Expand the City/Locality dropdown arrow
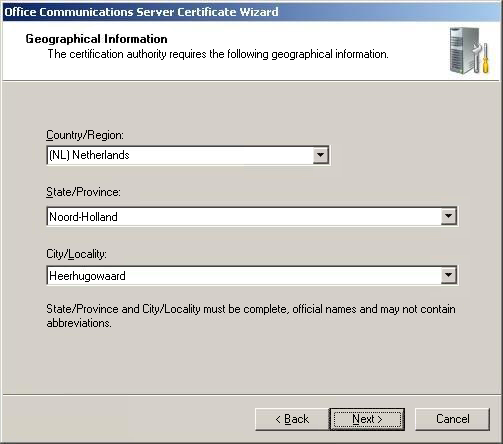Screen dimensions: 503x444 tap(448, 275)
